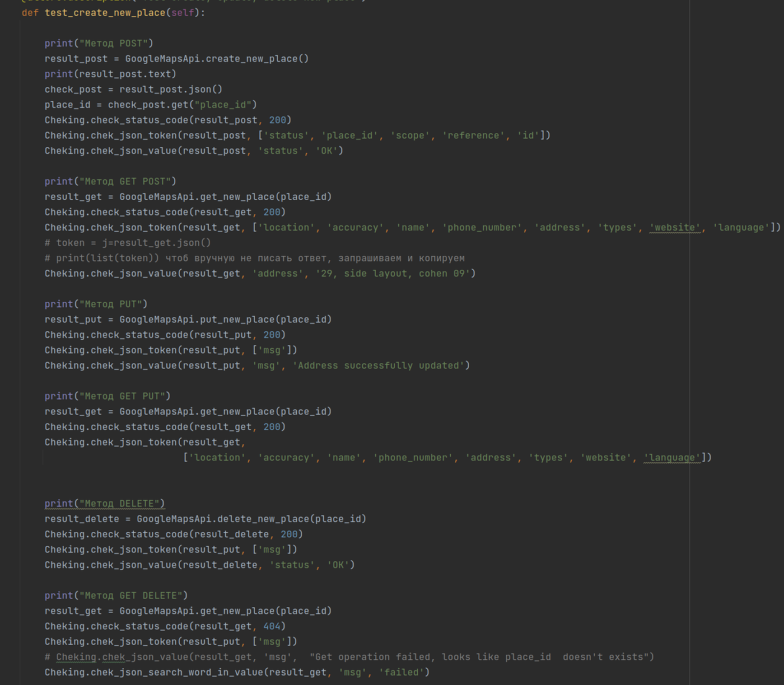Click the print("Метод GET POST") line
Viewport: 784px width, 685px height.
tap(110, 181)
